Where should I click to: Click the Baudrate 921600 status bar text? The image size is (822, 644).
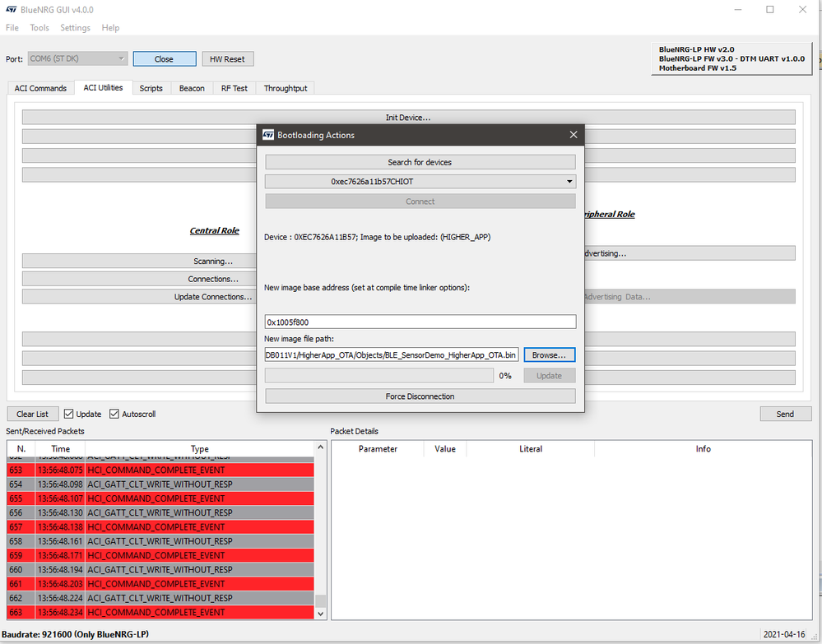pos(75,634)
